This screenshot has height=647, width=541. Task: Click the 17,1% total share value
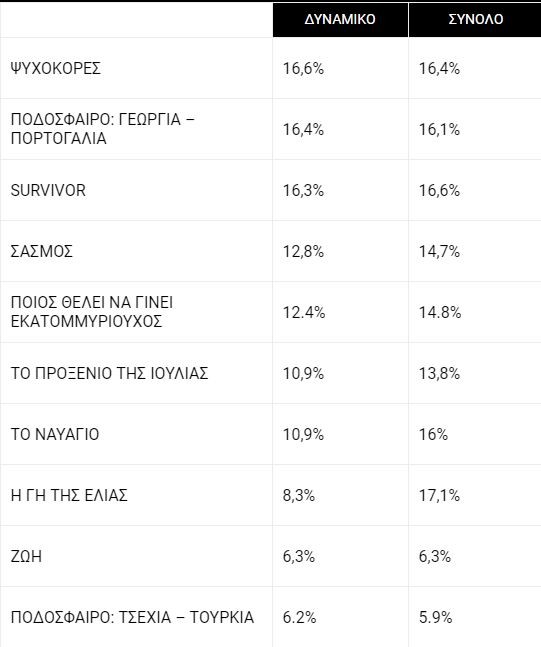click(x=439, y=495)
